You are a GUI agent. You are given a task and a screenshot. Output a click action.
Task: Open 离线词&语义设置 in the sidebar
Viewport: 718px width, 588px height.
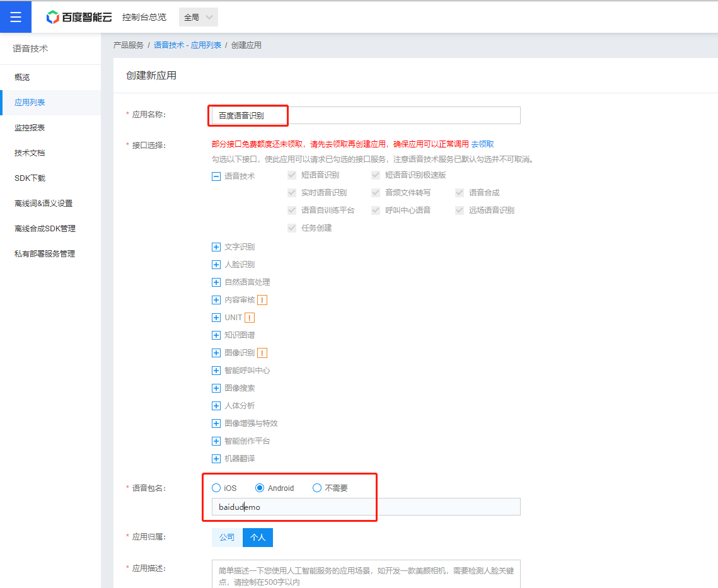[50, 204]
